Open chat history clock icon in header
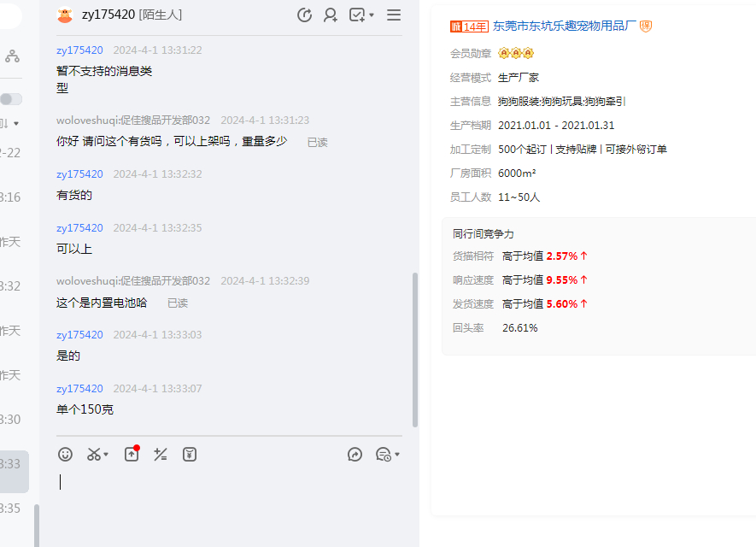The height and width of the screenshot is (547, 756). [x=304, y=15]
